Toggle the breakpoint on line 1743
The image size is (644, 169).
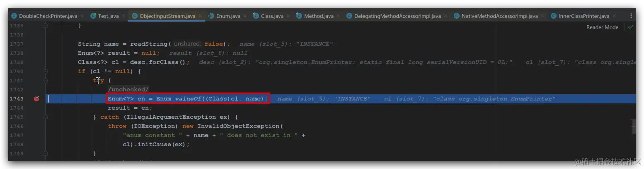coord(36,99)
